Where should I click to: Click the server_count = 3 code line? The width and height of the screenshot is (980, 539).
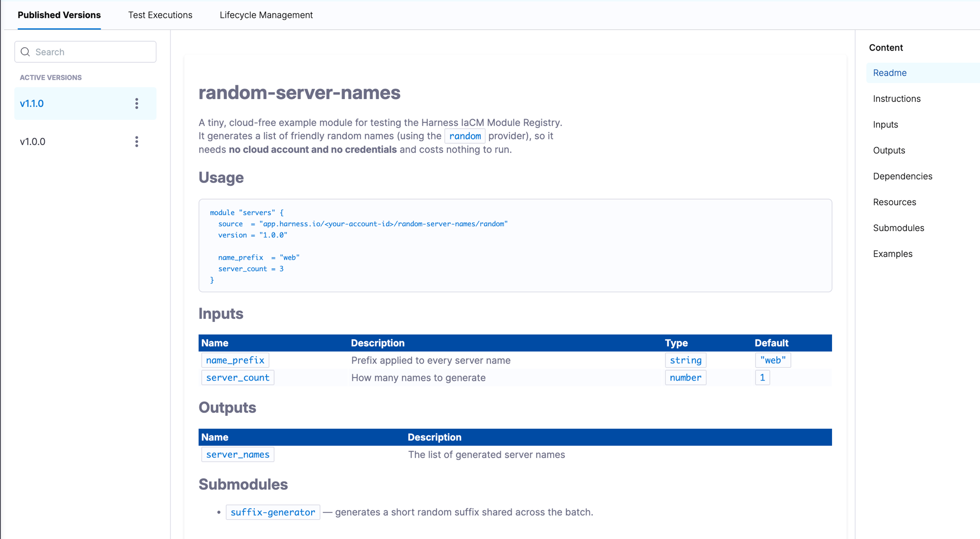coord(251,269)
